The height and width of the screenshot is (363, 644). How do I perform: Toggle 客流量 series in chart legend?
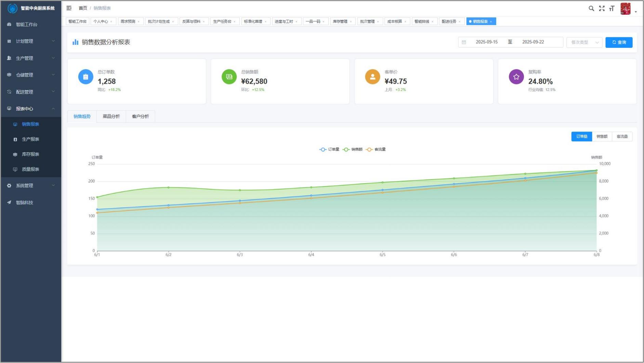point(376,149)
